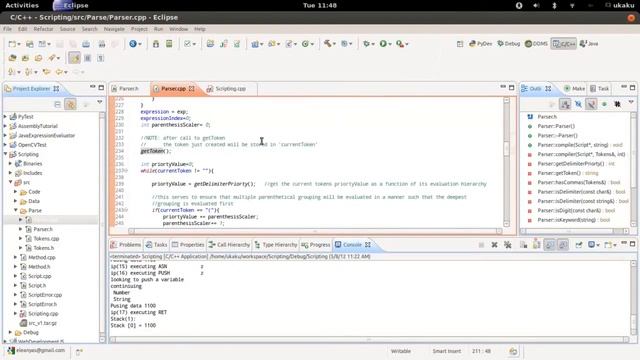The height and width of the screenshot is (360, 640).
Task: Close the Parser.cpp editor tab
Action: click(192, 89)
